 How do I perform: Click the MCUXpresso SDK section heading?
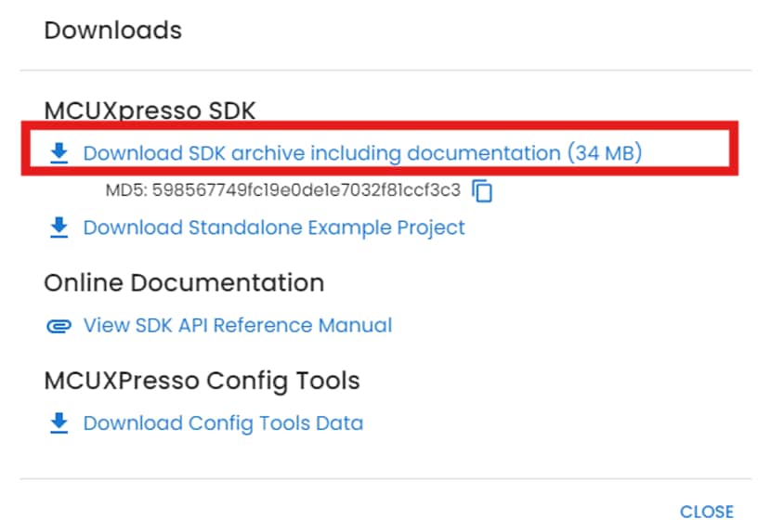pos(150,111)
